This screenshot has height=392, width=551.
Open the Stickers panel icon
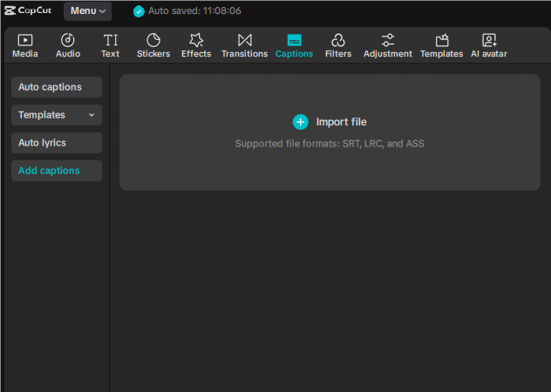pos(153,40)
